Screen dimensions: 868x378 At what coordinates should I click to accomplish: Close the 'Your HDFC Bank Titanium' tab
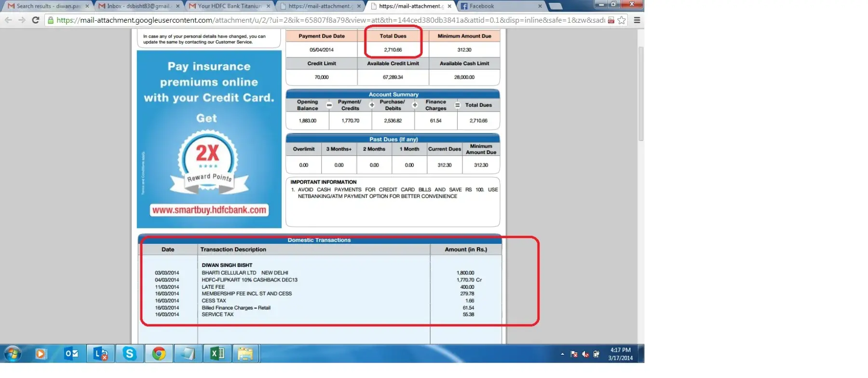click(269, 6)
